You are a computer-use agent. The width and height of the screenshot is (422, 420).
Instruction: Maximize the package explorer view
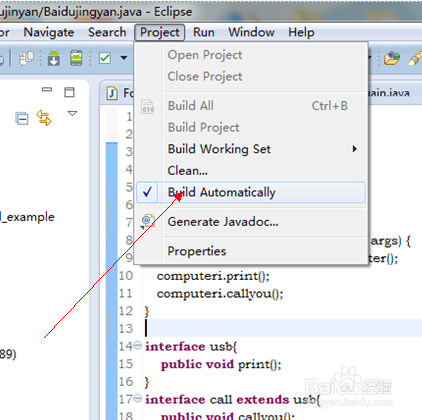click(x=69, y=92)
